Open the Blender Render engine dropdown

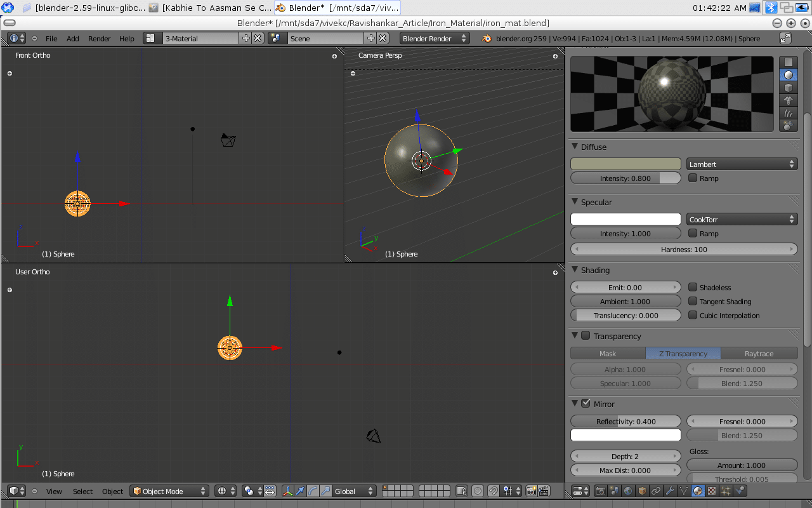[435, 39]
